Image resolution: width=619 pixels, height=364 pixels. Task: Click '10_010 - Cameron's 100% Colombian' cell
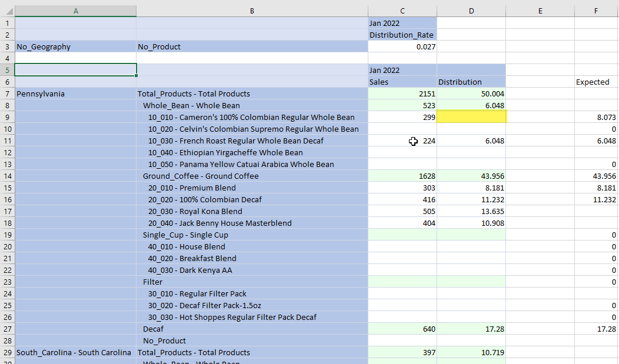[x=252, y=117]
